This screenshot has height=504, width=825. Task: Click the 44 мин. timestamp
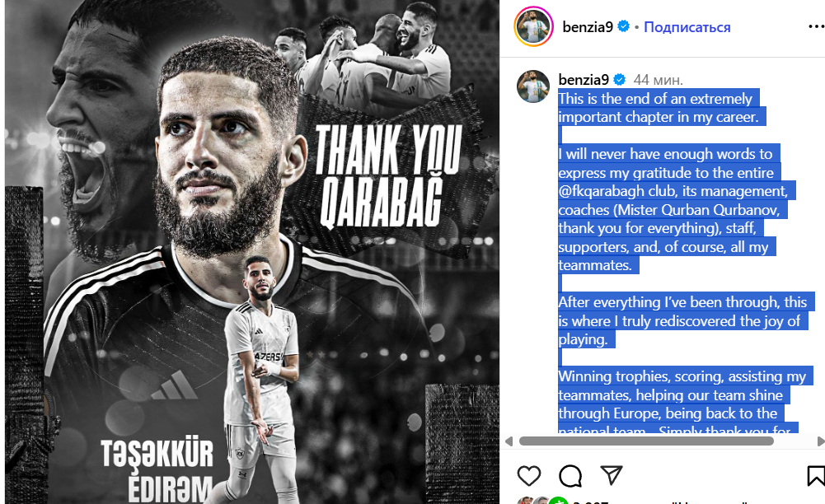coord(659,81)
